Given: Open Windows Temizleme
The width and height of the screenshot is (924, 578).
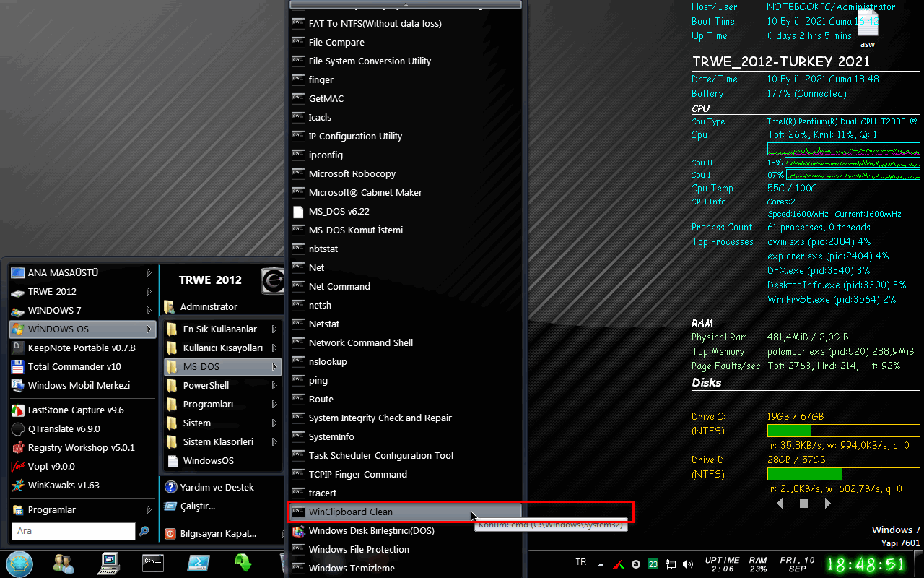Looking at the screenshot, I should [x=405, y=568].
